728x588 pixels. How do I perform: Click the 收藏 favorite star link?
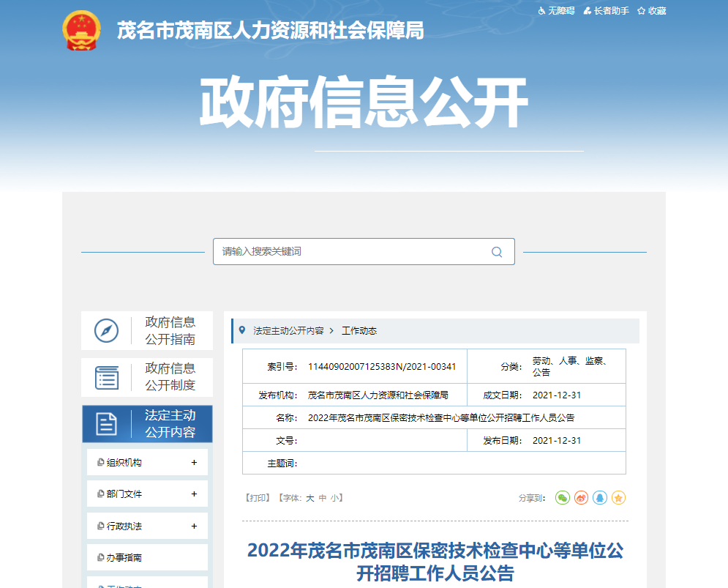[x=652, y=11]
